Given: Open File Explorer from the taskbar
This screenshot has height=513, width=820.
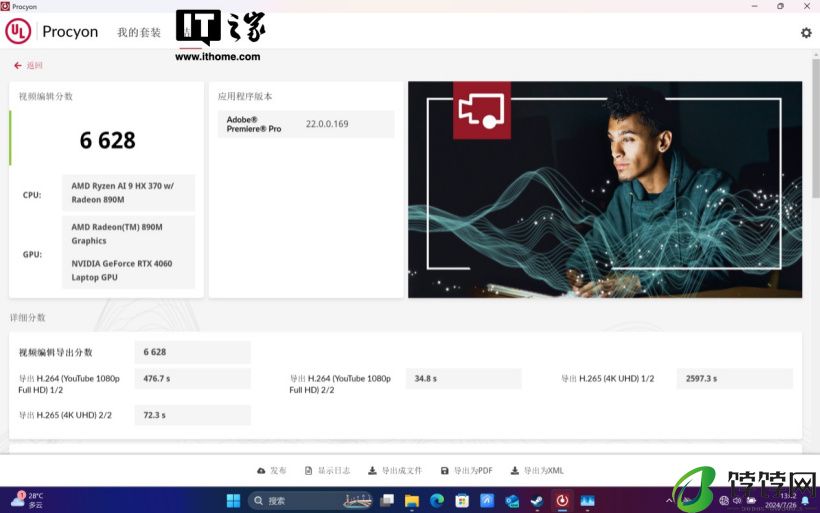Looking at the screenshot, I should [412, 501].
